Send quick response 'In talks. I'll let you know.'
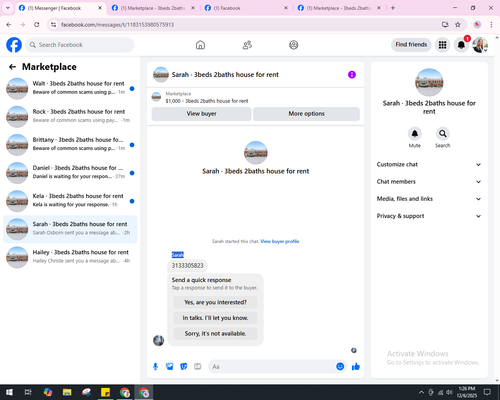Viewport: 500px width, 400px height. (215, 318)
